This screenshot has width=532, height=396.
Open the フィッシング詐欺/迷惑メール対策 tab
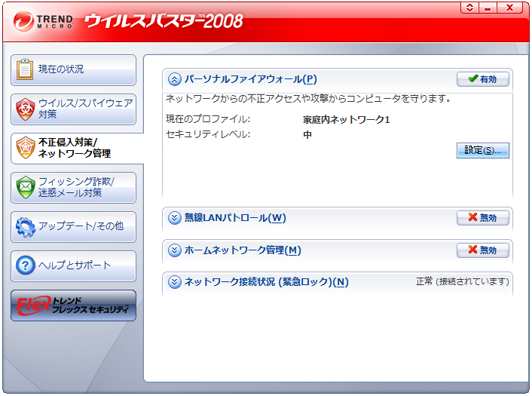84,187
